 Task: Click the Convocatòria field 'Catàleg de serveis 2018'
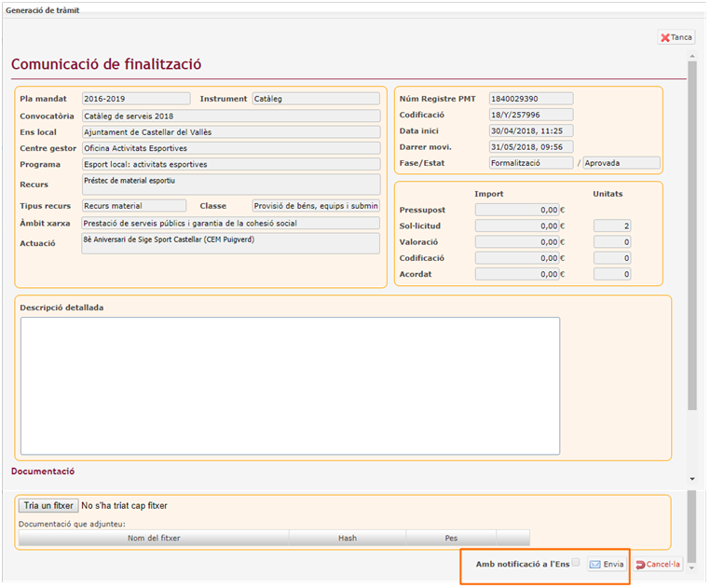coord(231,116)
